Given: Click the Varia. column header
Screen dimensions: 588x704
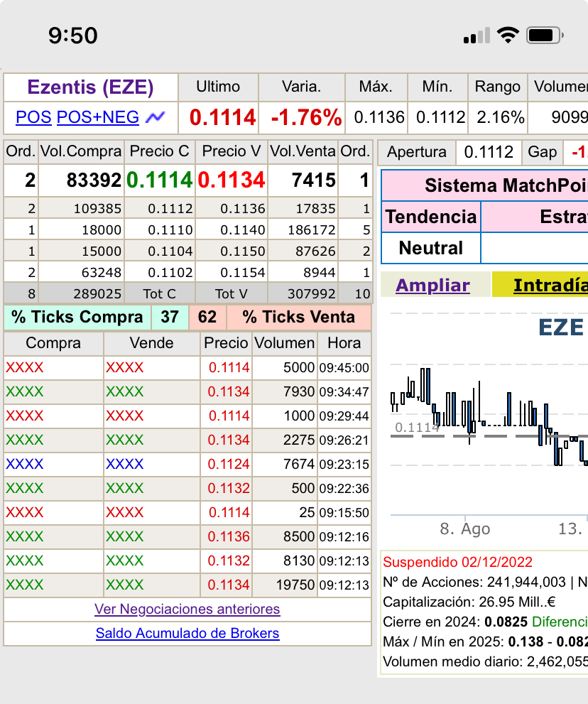Looking at the screenshot, I should click(302, 87).
